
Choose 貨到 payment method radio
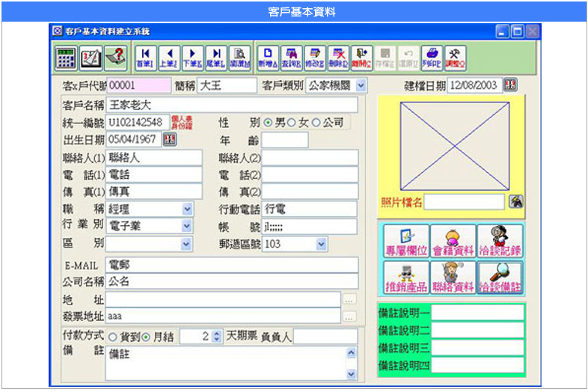click(x=113, y=337)
